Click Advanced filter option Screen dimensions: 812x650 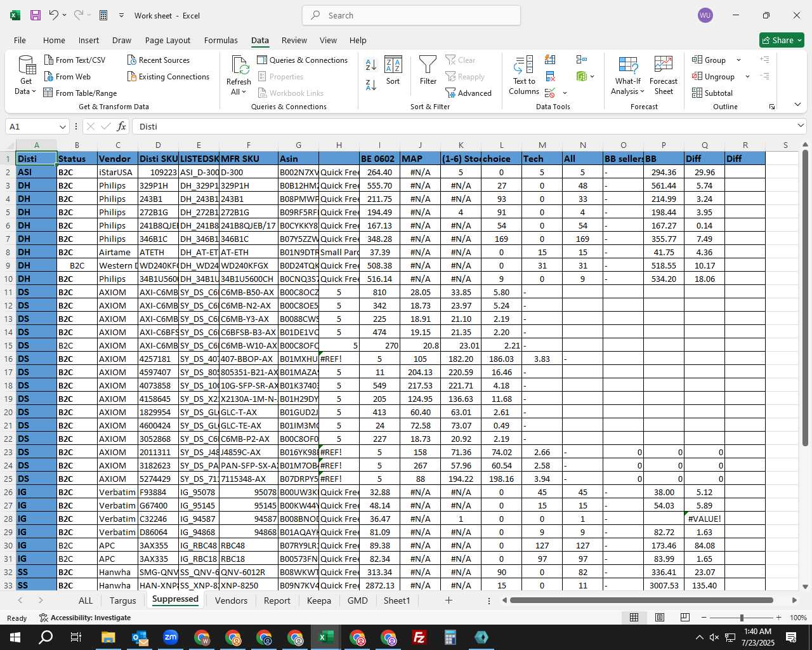click(469, 93)
